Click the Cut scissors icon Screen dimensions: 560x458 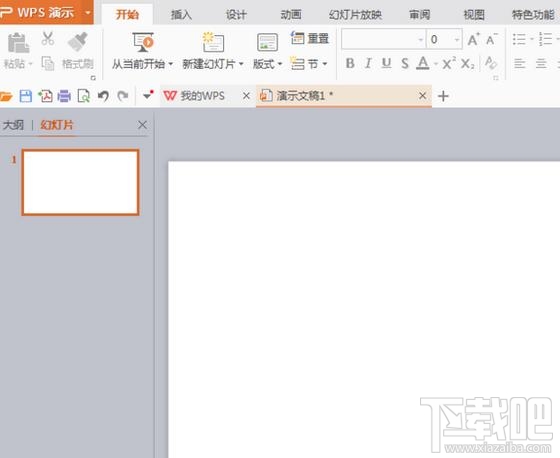48,39
